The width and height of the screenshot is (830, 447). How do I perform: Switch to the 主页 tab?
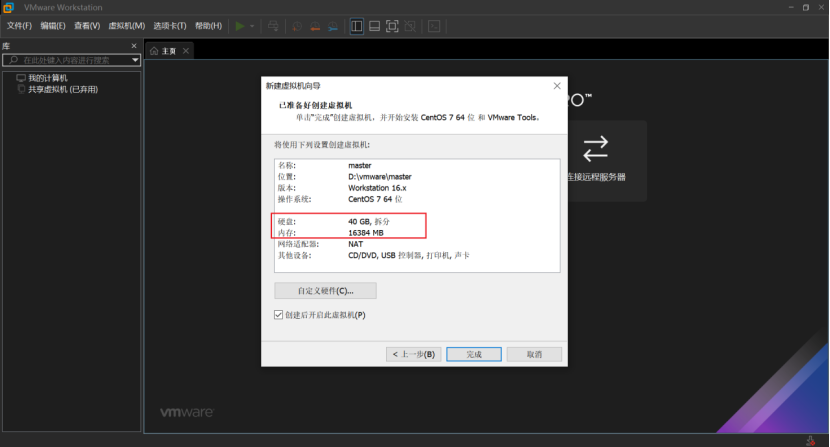(169, 51)
